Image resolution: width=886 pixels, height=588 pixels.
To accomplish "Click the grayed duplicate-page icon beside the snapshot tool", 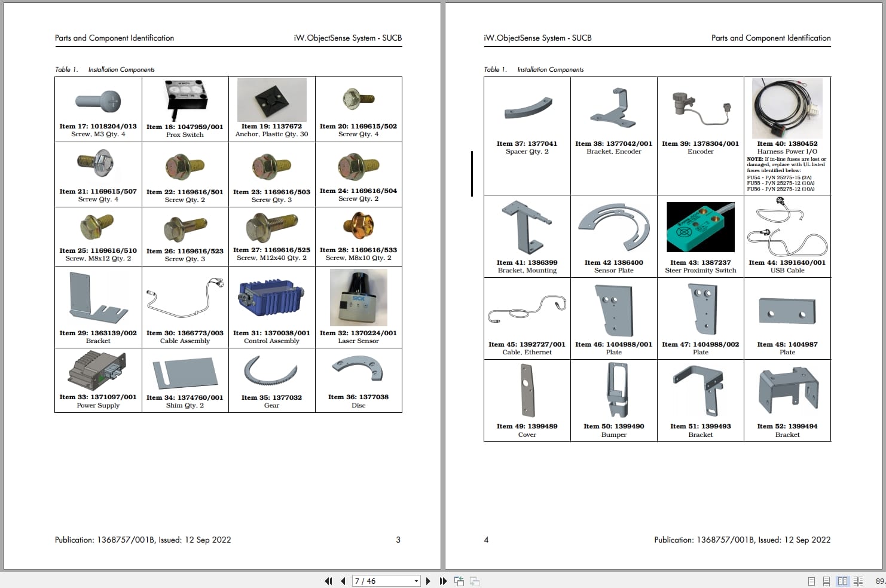I will coord(474,580).
